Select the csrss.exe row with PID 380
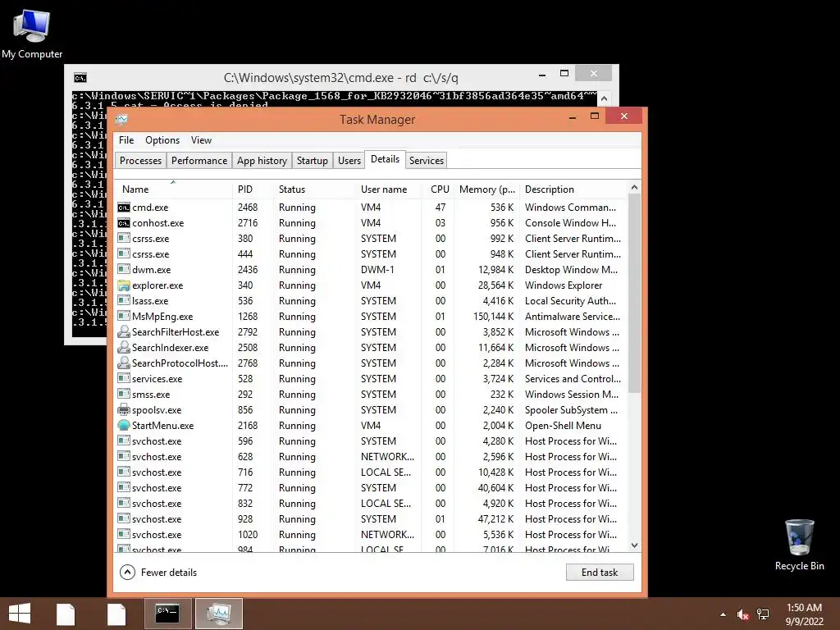 coord(370,239)
